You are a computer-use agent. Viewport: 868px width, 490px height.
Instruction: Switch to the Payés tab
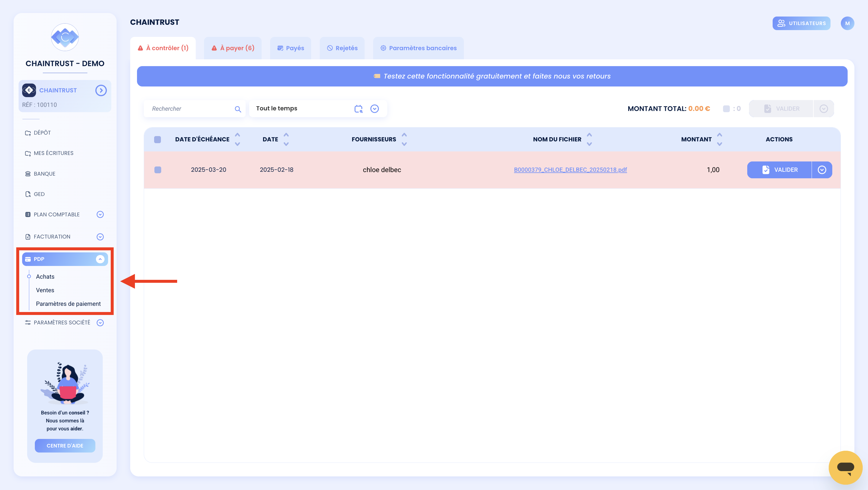(x=291, y=48)
